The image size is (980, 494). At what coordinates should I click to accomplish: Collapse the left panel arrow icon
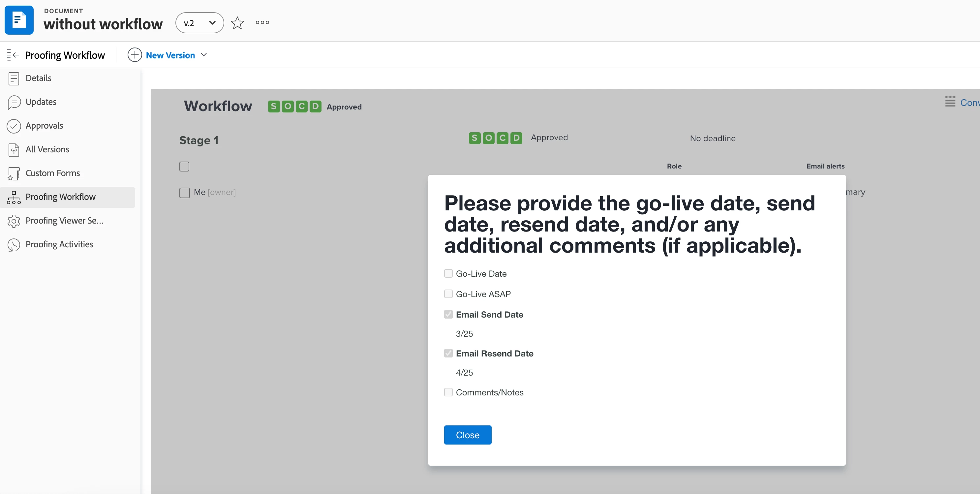coord(13,55)
